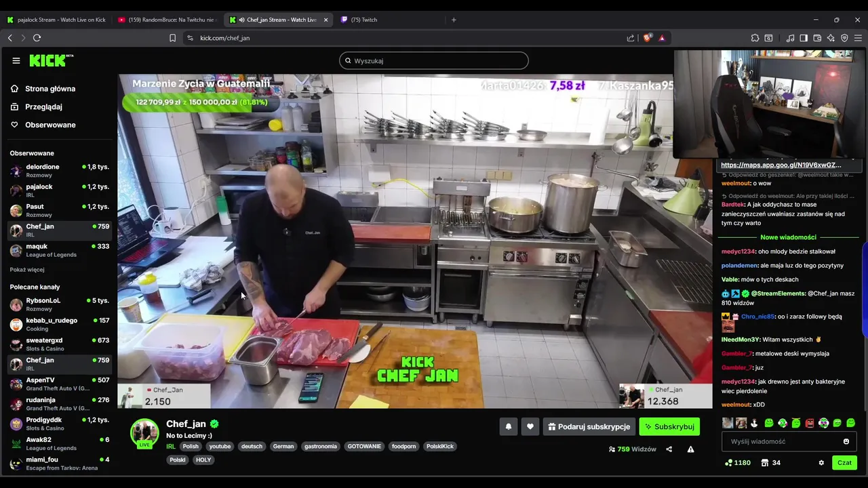
Task: Open media control music note icon
Action: [x=790, y=38]
